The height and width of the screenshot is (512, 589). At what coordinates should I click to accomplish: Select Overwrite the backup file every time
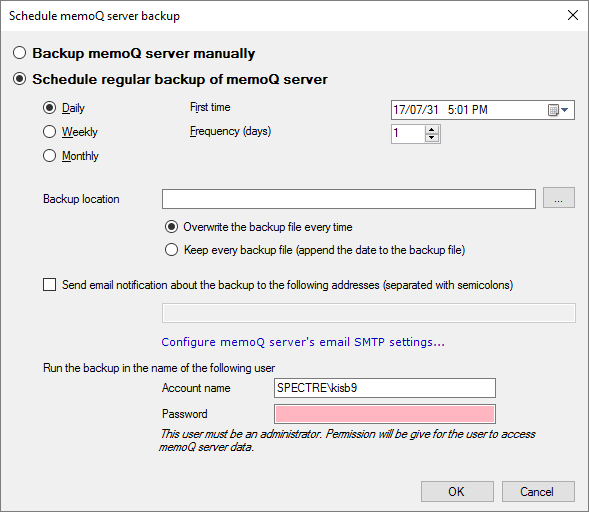(x=171, y=227)
